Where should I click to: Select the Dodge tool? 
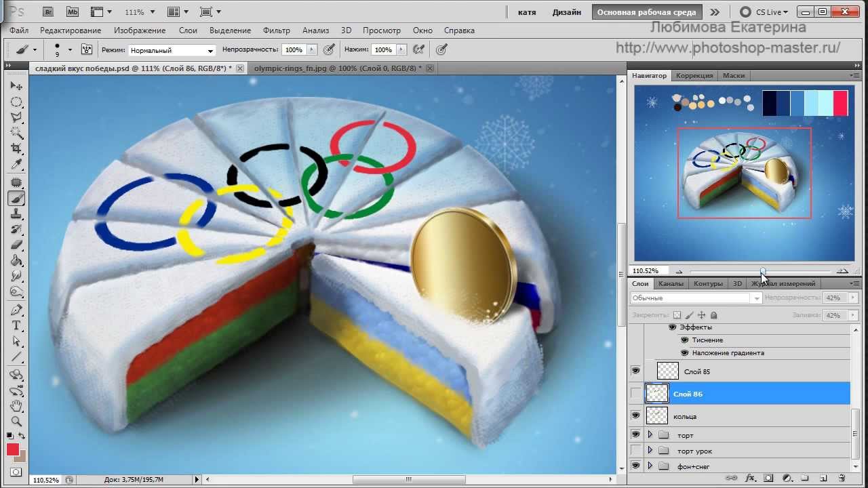coord(16,291)
